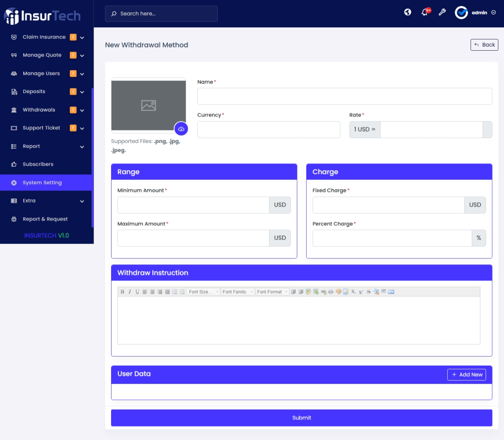504x440 pixels.
Task: Align instruction text right
Action: tap(160, 292)
